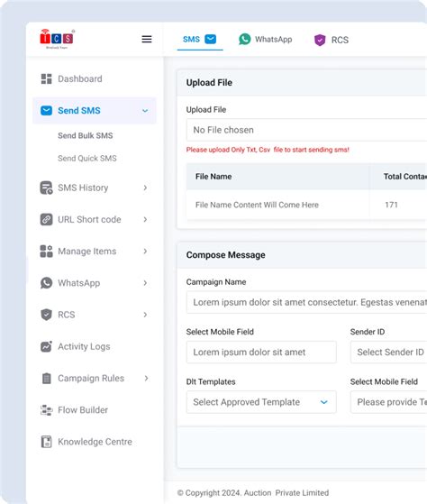Click the purple RCS shield icon
Screen dimensions: 427x504
pos(320,41)
